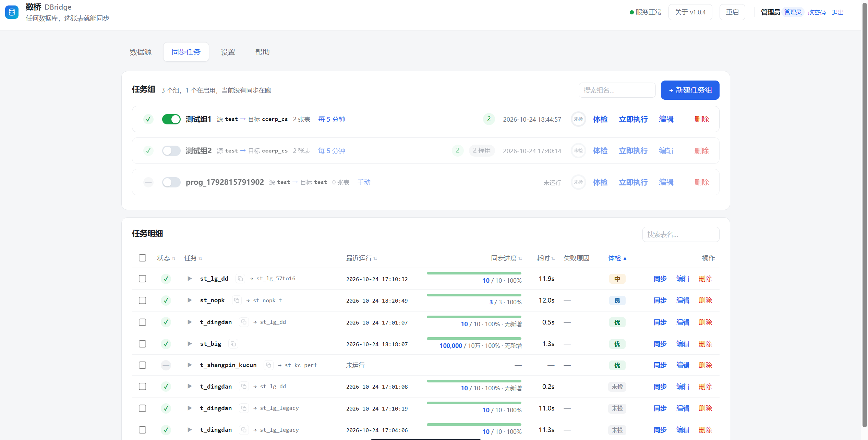Copy icon beside st_nopk task name
Screen dimensions: 868x440
pyautogui.click(x=237, y=301)
